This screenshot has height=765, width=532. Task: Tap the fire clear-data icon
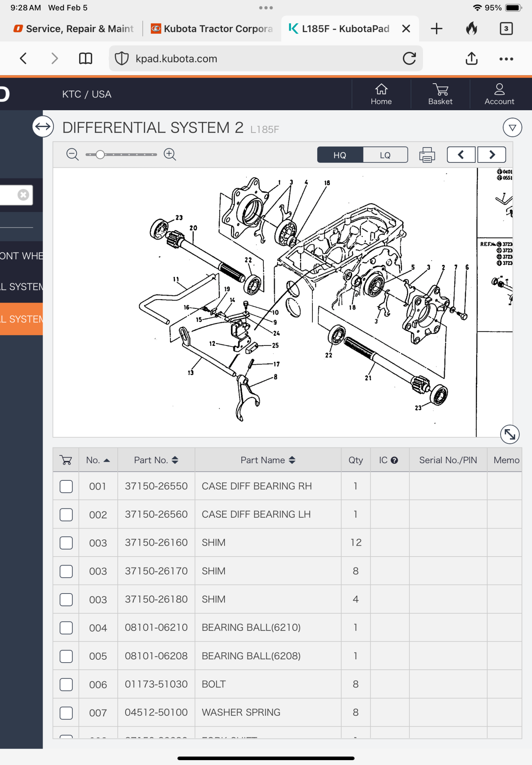pos(471,28)
